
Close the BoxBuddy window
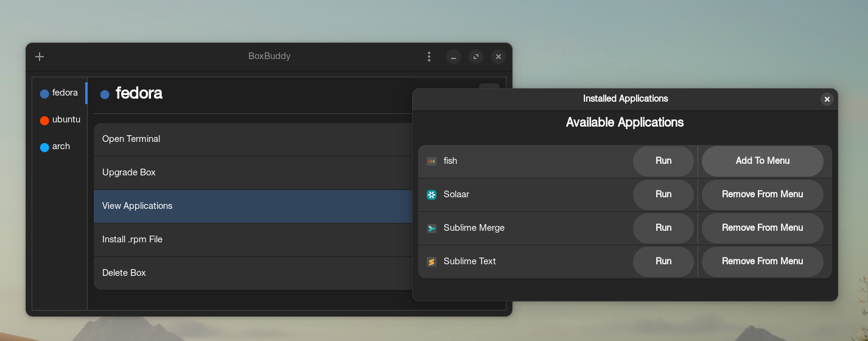coord(499,57)
